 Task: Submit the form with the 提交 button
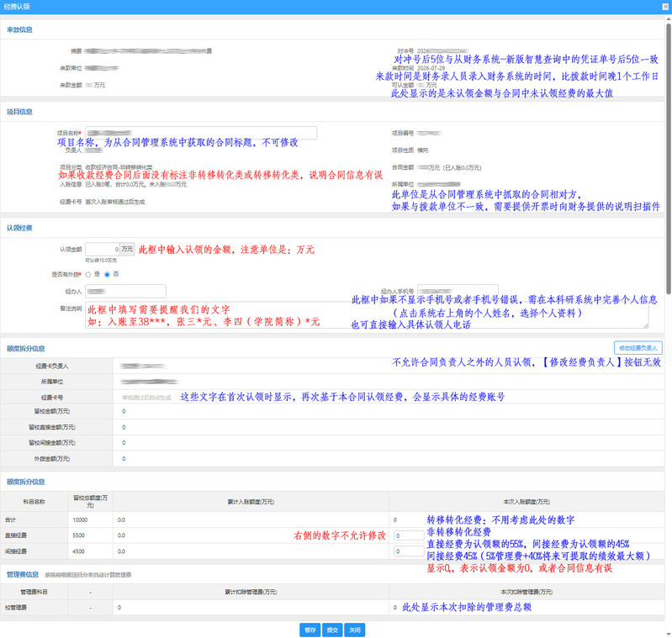click(332, 630)
